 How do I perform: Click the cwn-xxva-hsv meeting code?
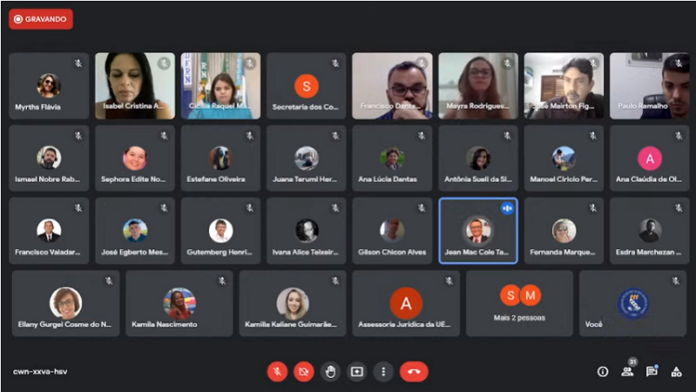coord(40,372)
